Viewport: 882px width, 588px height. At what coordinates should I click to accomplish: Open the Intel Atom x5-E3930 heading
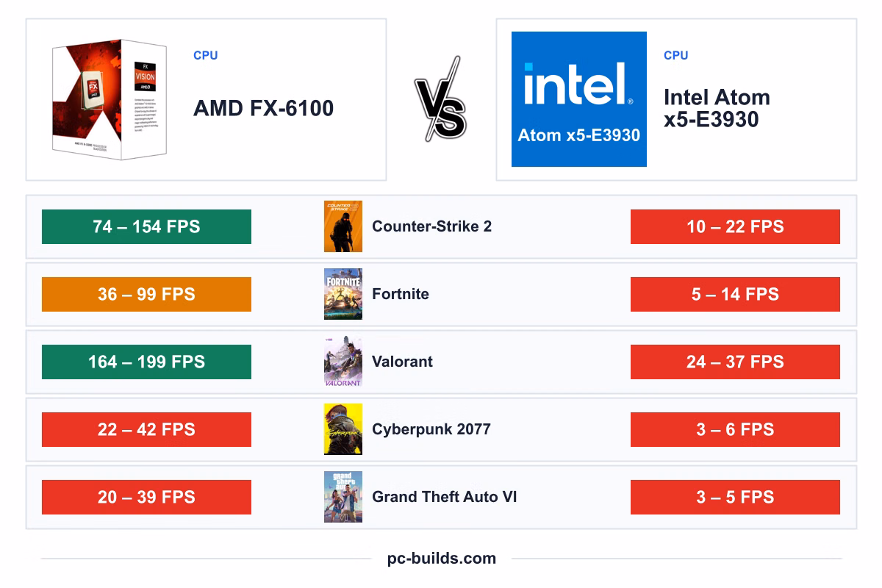pyautogui.click(x=717, y=108)
